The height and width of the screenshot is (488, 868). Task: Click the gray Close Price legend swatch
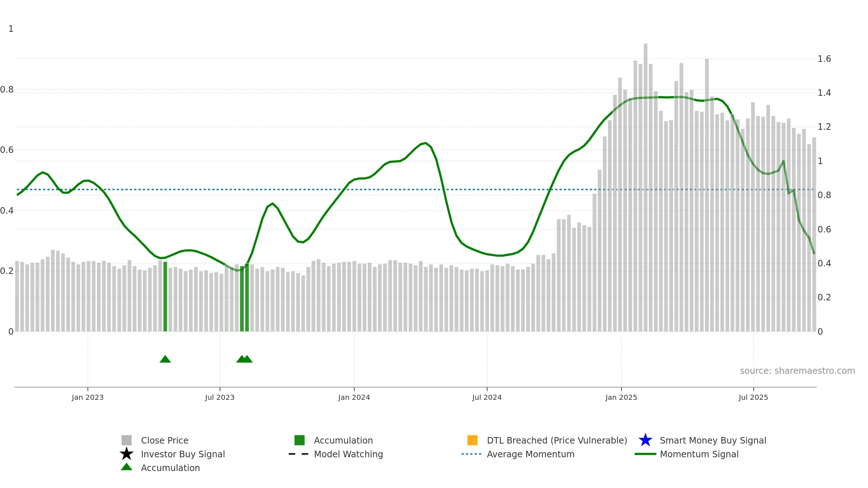coord(127,440)
